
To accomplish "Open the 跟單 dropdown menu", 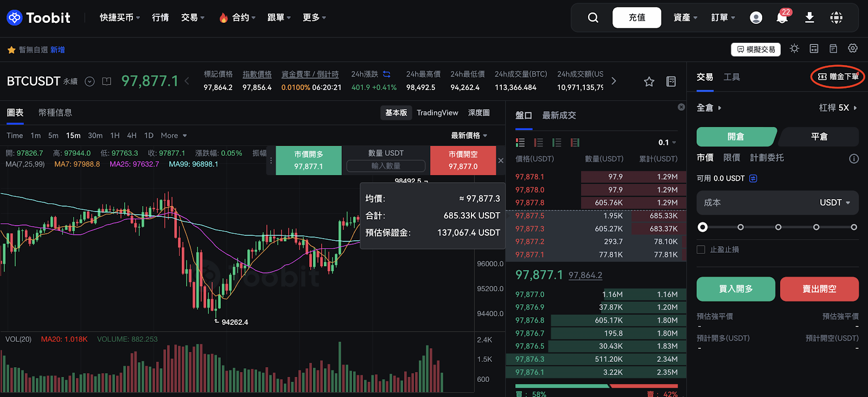I will pos(279,18).
